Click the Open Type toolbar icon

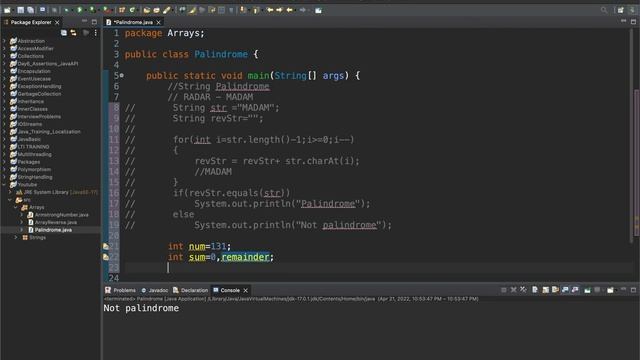pyautogui.click(x=147, y=10)
